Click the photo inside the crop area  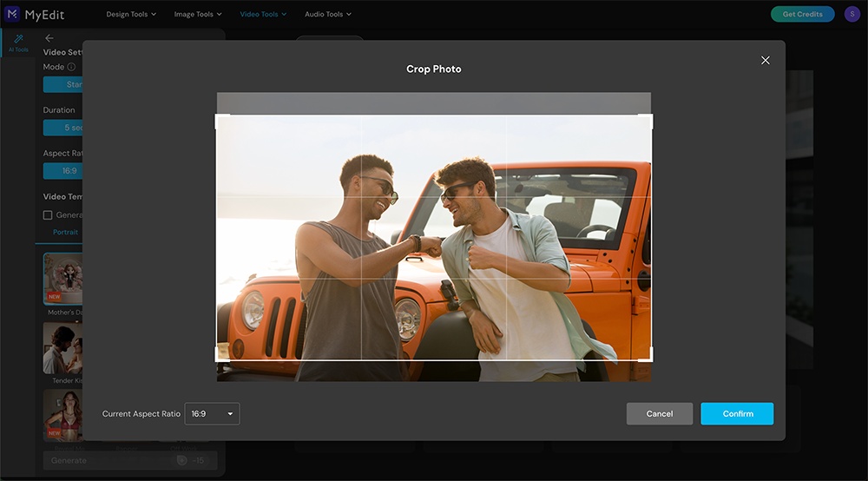tap(434, 238)
